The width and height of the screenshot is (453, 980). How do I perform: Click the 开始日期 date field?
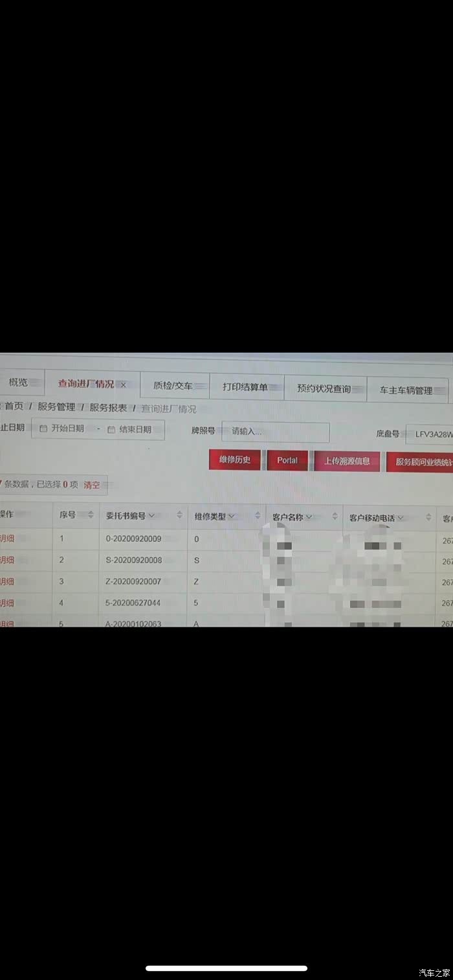pyautogui.click(x=67, y=429)
